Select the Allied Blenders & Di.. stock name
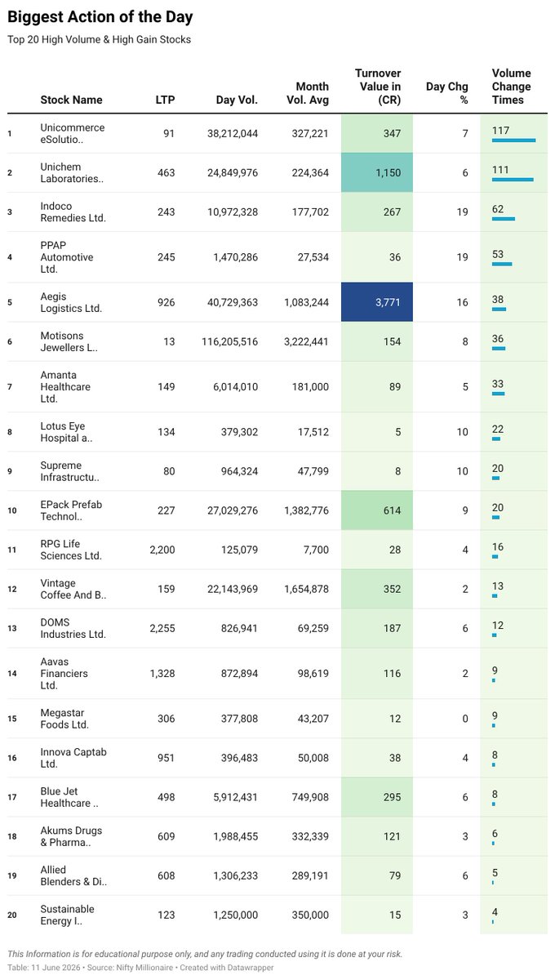The image size is (555, 980). tap(73, 875)
